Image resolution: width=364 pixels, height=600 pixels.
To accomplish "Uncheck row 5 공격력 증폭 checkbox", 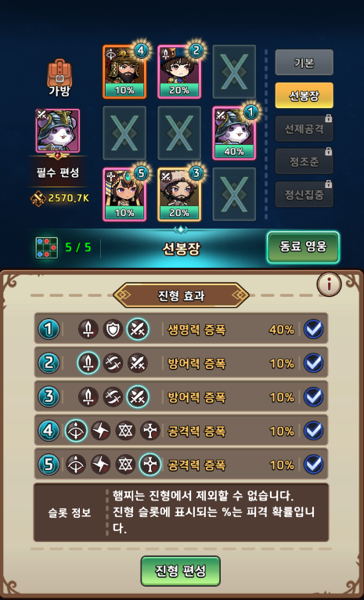I will click(x=314, y=464).
